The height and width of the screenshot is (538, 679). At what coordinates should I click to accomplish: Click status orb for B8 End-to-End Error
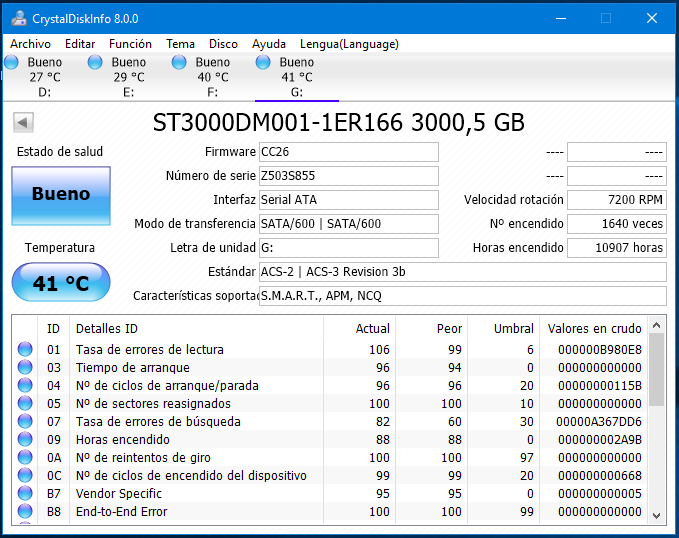[x=25, y=511]
